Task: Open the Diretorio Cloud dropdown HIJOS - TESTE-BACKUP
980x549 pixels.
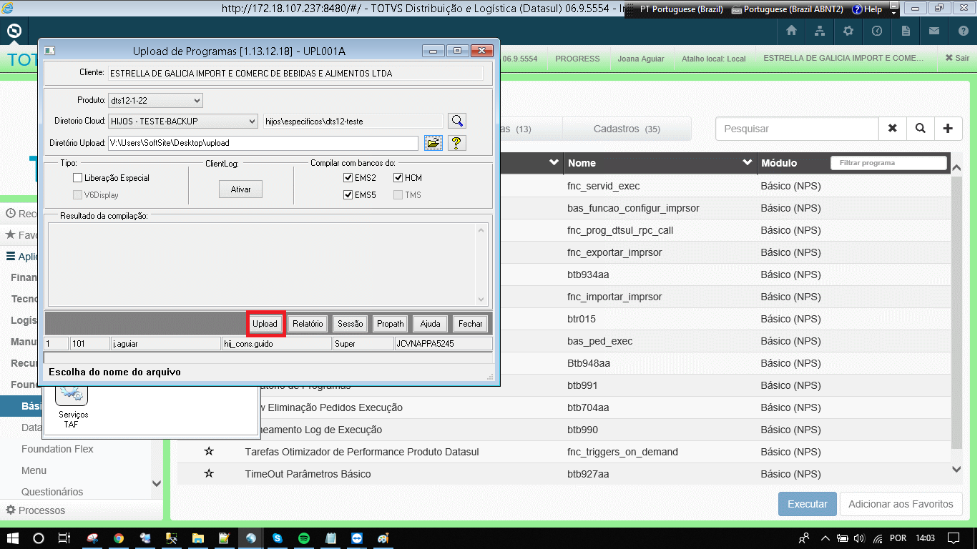Action: [x=183, y=122]
